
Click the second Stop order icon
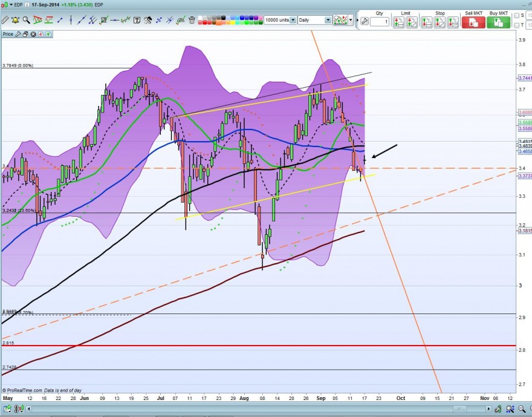(x=440, y=22)
